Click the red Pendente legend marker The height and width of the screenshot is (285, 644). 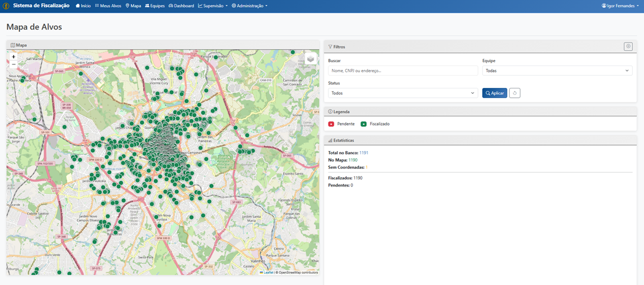pos(331,124)
